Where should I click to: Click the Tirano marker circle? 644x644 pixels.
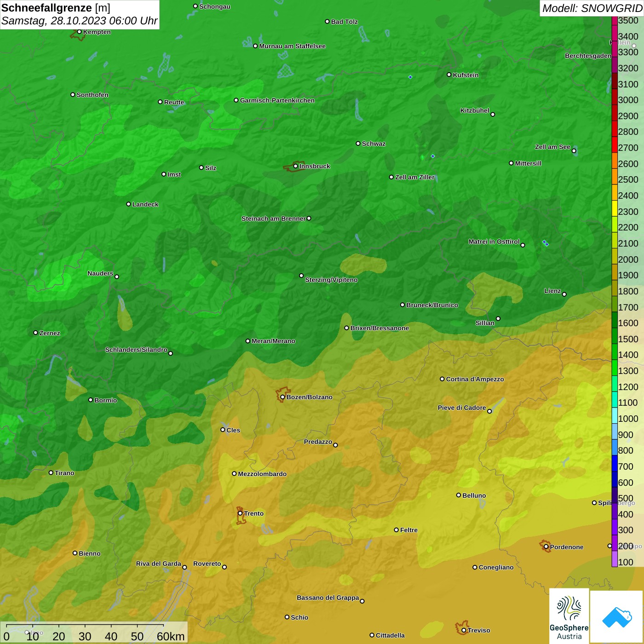(51, 472)
